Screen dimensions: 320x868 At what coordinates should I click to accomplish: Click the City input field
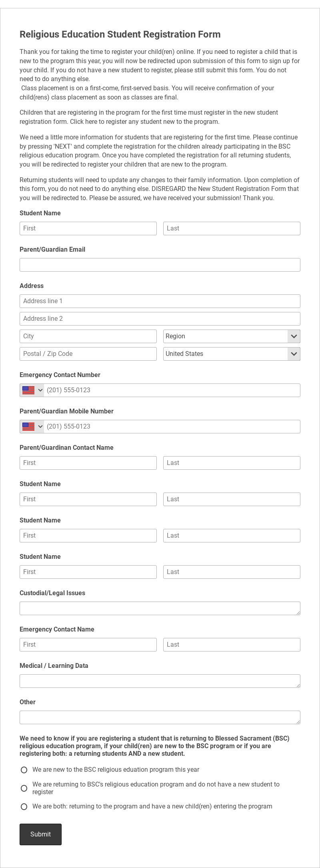coord(88,336)
